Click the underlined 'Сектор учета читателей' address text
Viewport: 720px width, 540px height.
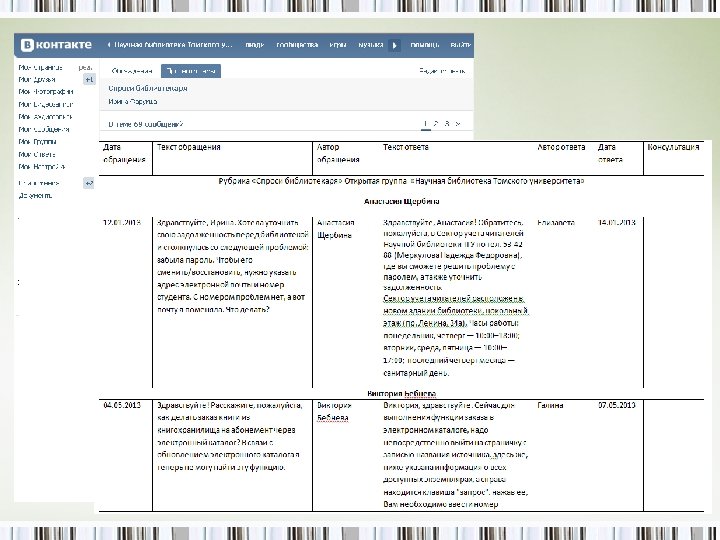click(456, 311)
